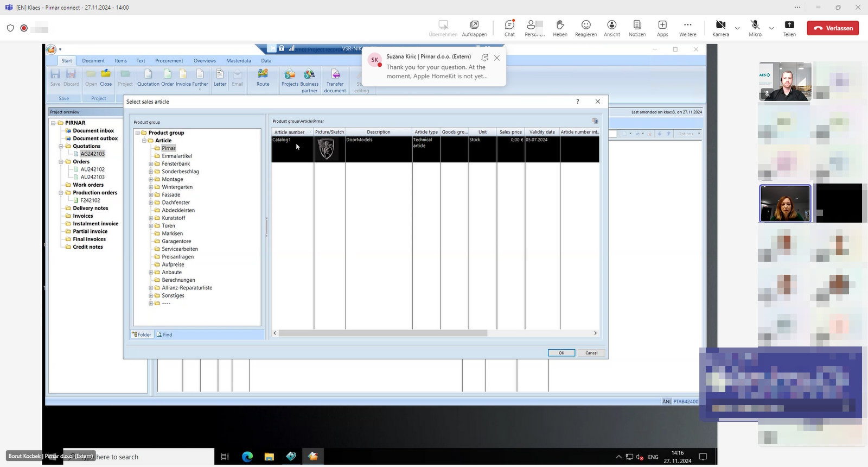Toggle the Kamera camera on
Image resolution: width=868 pixels, height=467 pixels.
click(720, 28)
